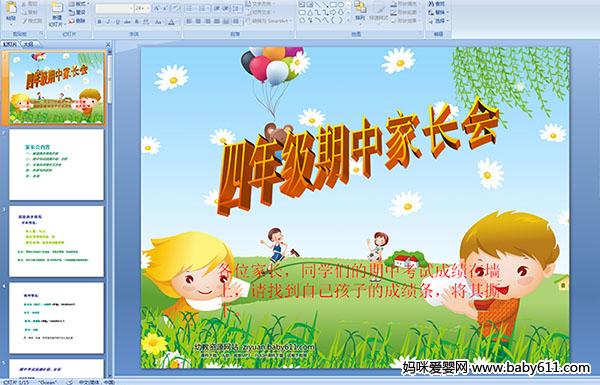The width and height of the screenshot is (600, 385).
Task: Click the Cut scissors icon
Action: [x=24, y=4]
